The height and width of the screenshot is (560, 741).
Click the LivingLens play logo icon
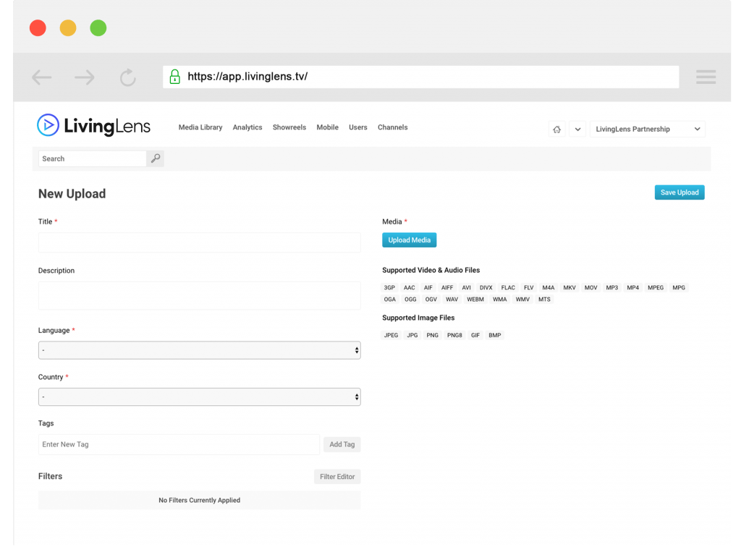pos(48,125)
